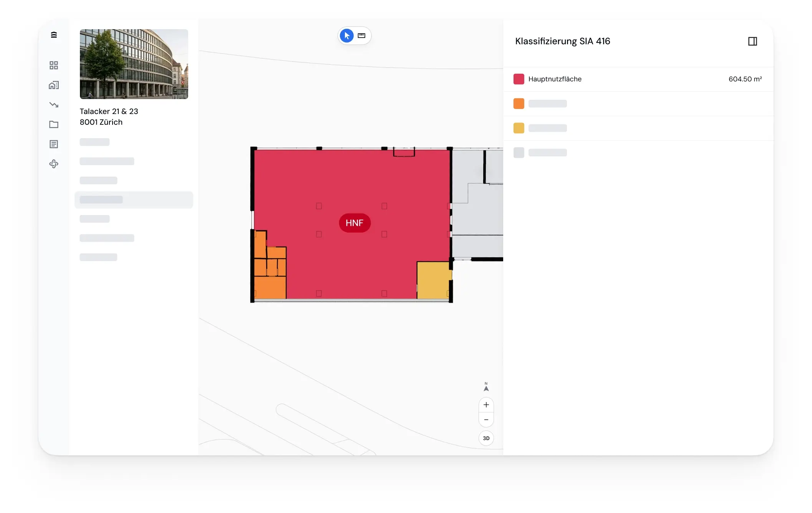812x513 pixels.
Task: Open the folder icon in sidebar
Action: pyautogui.click(x=54, y=124)
